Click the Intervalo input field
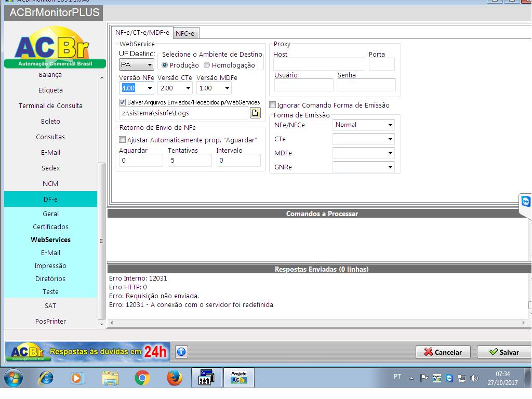This screenshot has width=532, height=399. point(238,160)
